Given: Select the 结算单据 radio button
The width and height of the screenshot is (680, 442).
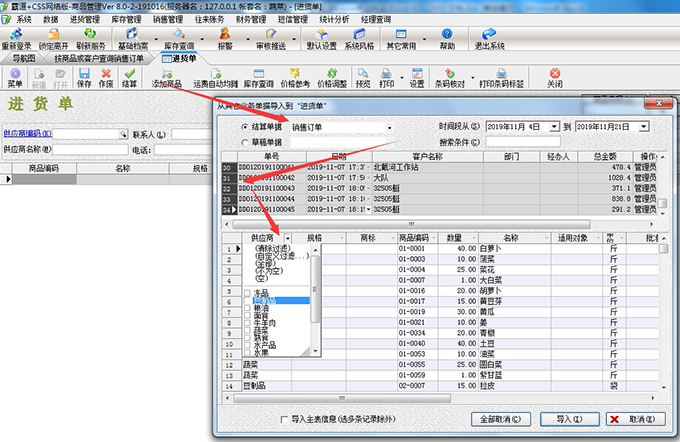Looking at the screenshot, I should pos(245,127).
